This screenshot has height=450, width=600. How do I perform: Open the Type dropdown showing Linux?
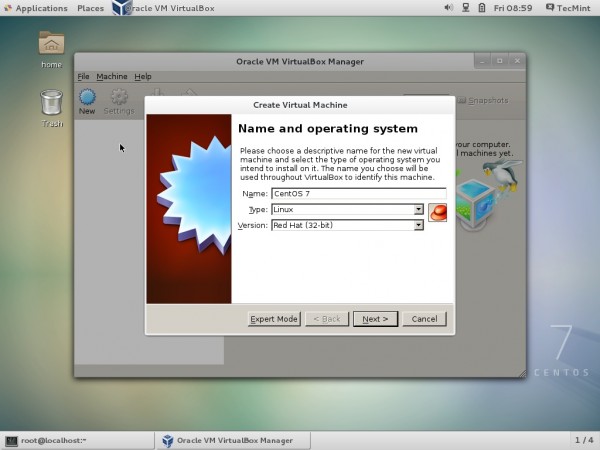point(347,209)
